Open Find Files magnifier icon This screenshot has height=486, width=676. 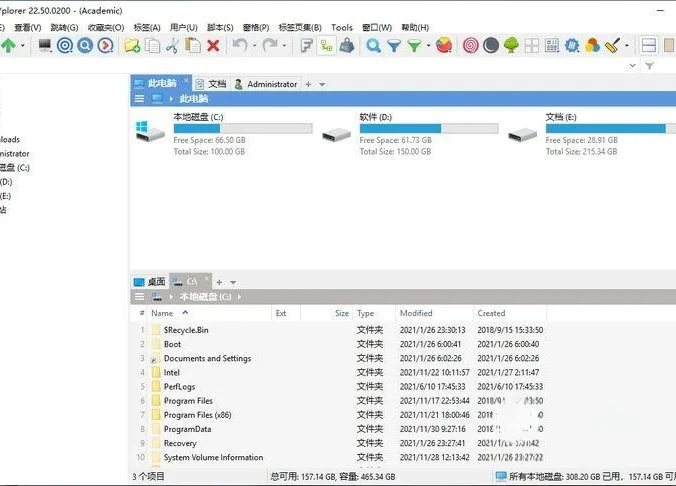point(373,45)
